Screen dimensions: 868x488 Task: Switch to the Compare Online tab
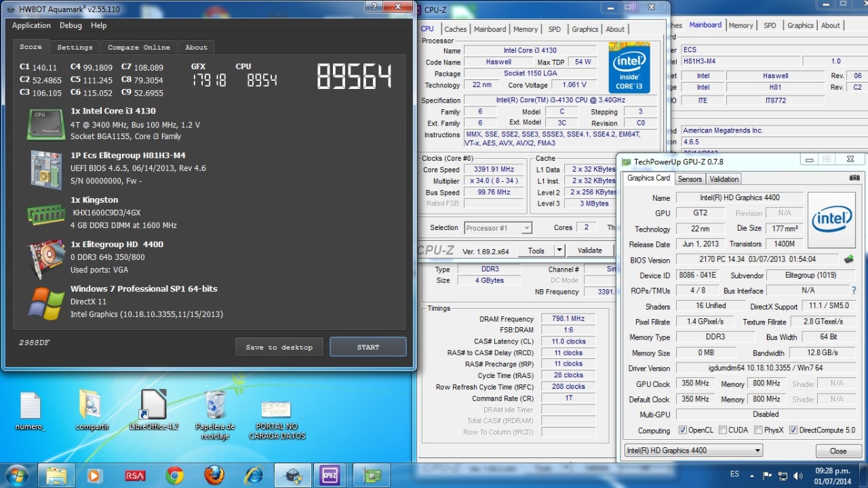point(139,47)
